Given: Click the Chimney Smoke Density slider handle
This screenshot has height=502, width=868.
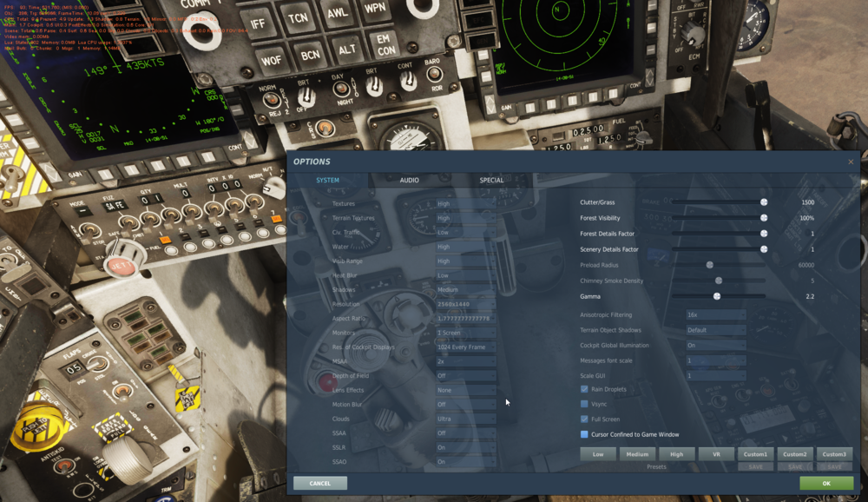Looking at the screenshot, I should [719, 281].
